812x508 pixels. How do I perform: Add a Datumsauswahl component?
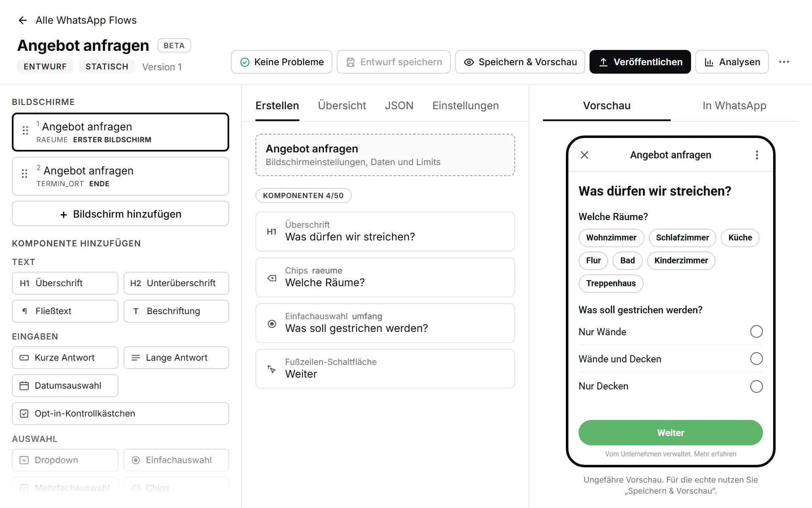pyautogui.click(x=65, y=386)
